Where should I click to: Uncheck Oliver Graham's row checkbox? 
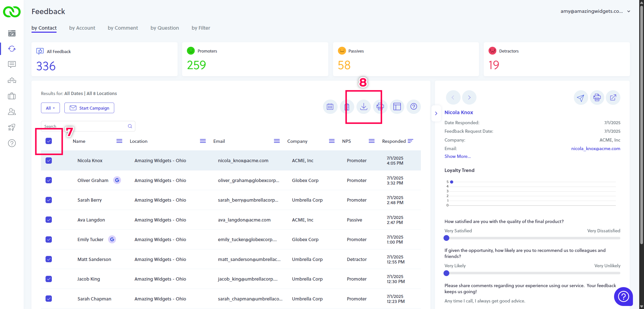pyautogui.click(x=49, y=180)
